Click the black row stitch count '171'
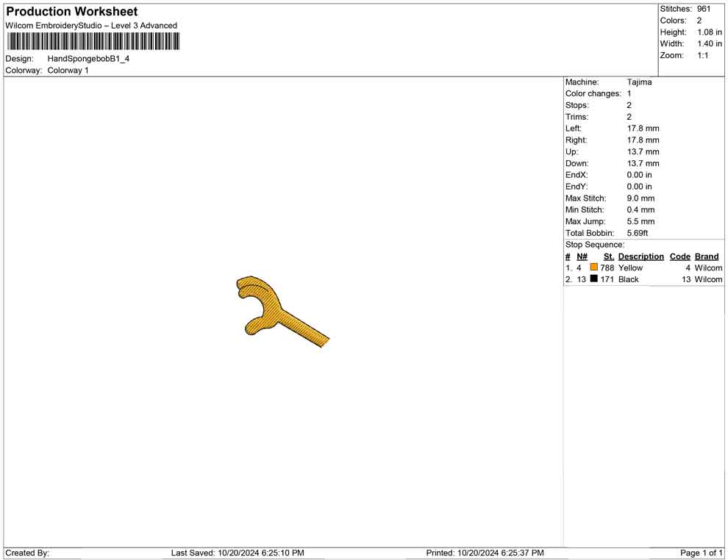Screen dimensions: 728x560 607,279
